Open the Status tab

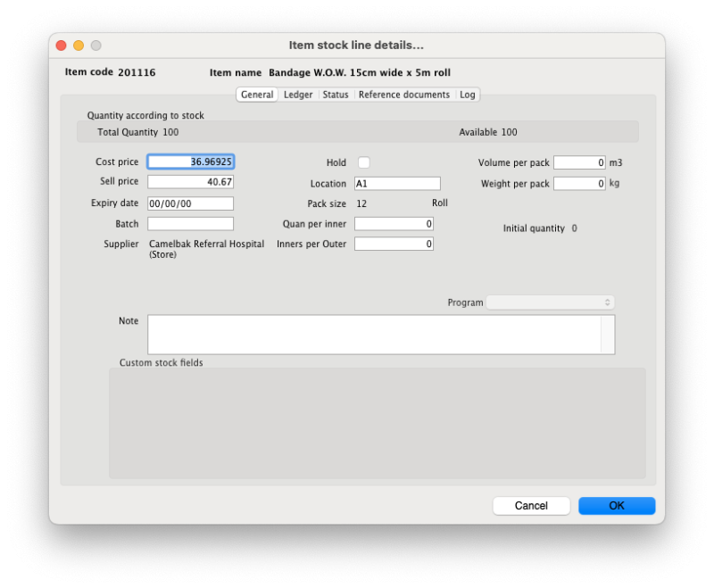tap(336, 95)
